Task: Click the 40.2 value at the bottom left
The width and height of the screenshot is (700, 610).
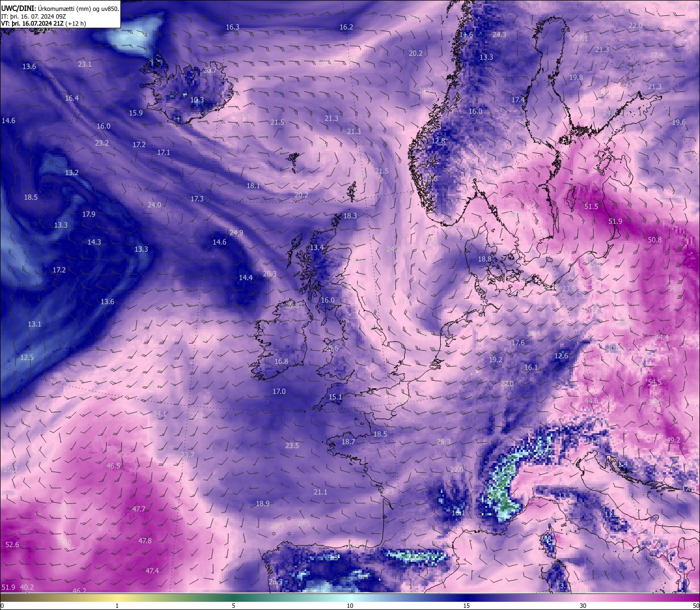Action: (x=27, y=587)
